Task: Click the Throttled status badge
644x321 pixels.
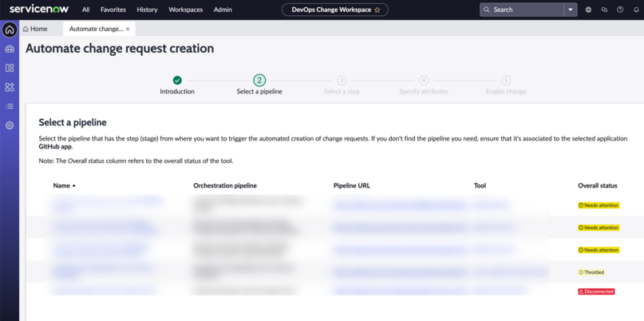Action: coord(591,272)
